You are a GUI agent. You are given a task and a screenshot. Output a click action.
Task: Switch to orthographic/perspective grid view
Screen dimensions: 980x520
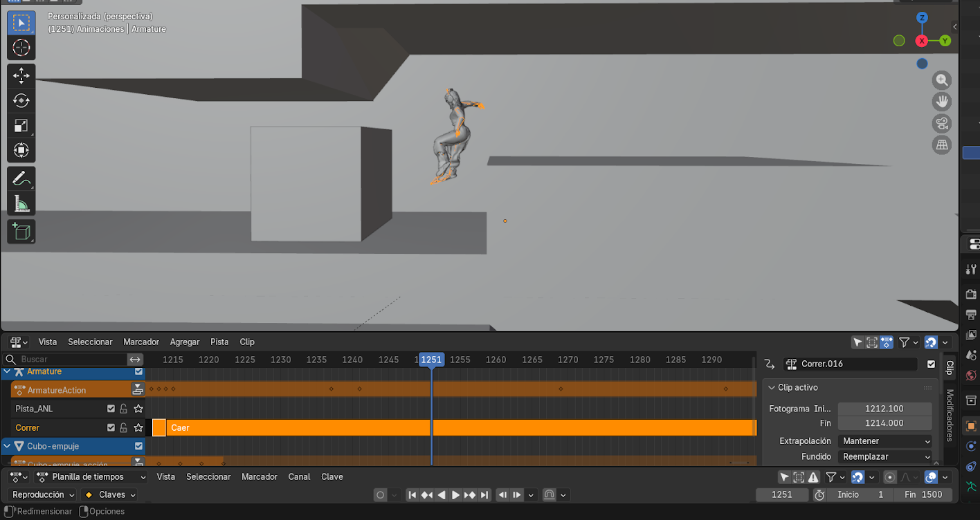(941, 145)
